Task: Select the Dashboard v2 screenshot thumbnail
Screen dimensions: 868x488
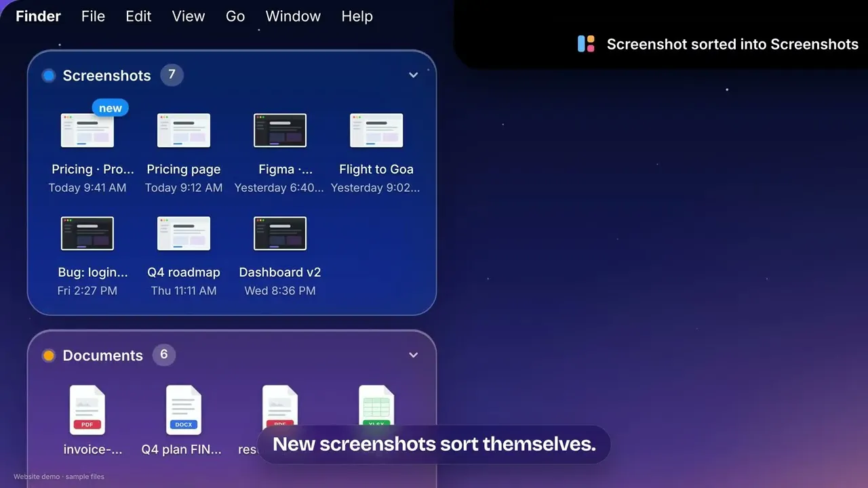Action: [x=280, y=233]
